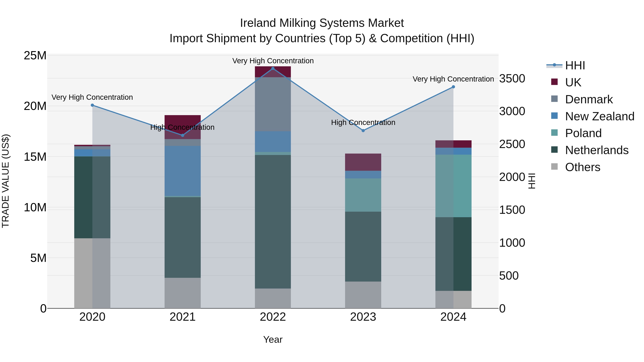
Task: Click the HHI line marker legend icon
Action: pyautogui.click(x=554, y=65)
